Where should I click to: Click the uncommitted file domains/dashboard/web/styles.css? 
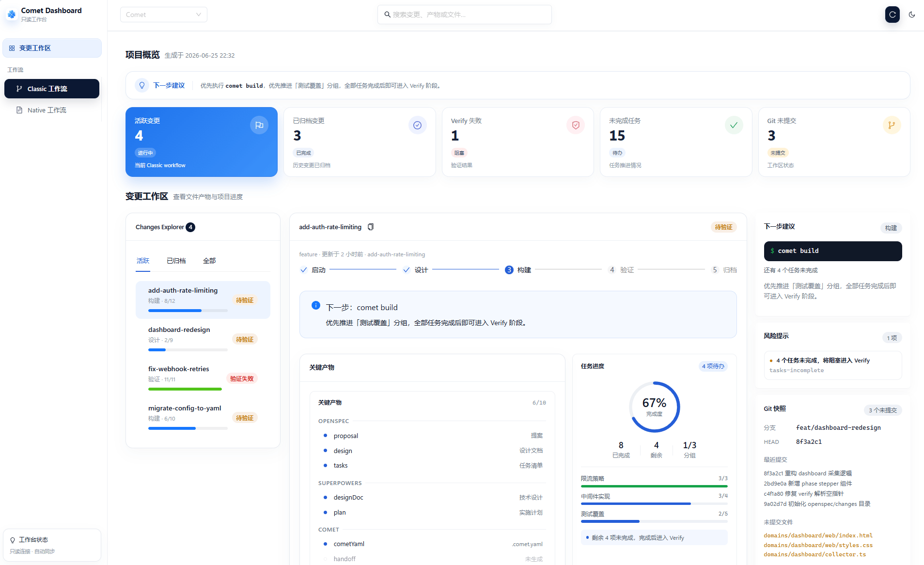(x=818, y=545)
